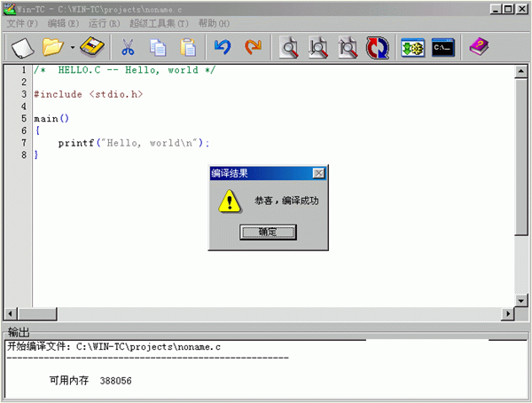Expand the dropdown arrow beside the open folder

pos(73,48)
